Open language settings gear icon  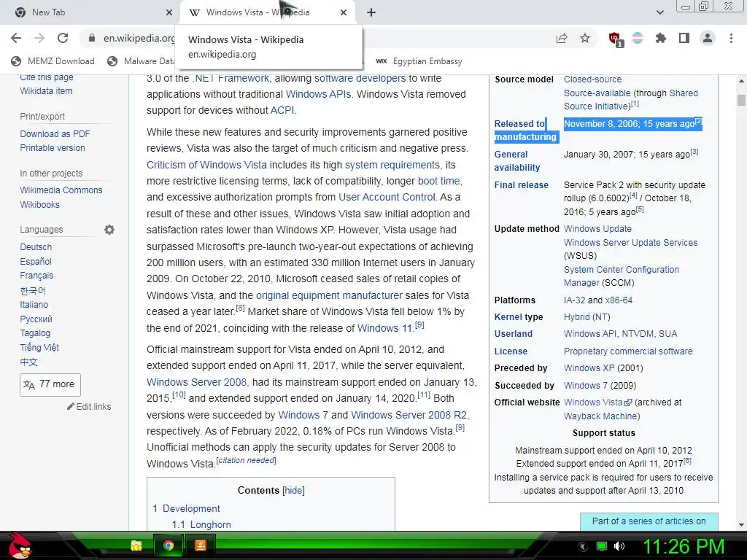[109, 230]
